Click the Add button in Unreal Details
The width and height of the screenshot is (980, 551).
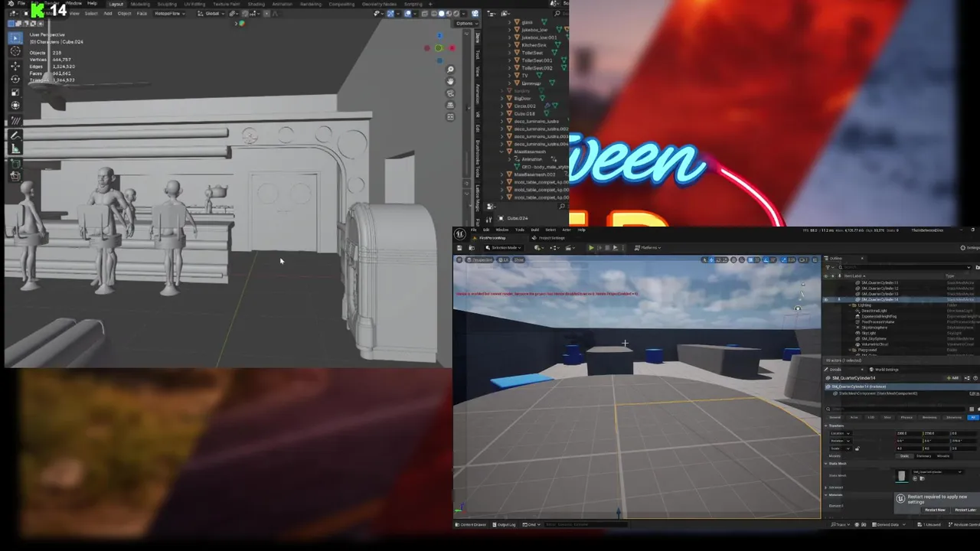(x=953, y=378)
